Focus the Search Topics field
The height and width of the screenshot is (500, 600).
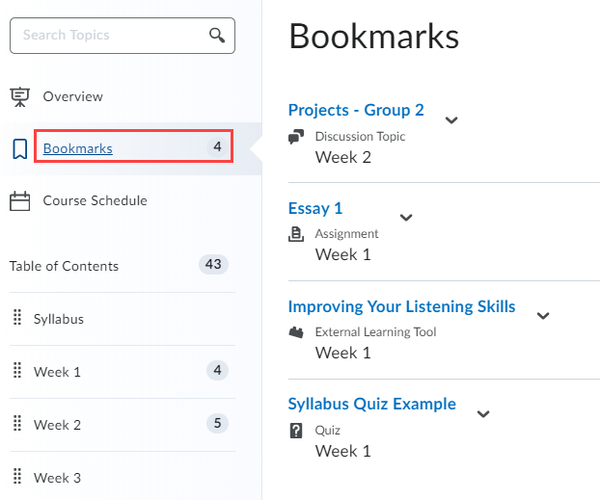(x=122, y=35)
